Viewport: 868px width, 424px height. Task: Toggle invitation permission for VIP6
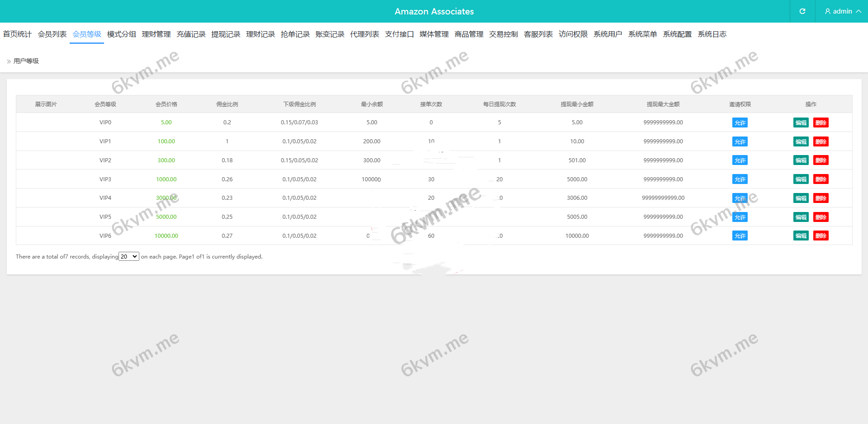[740, 236]
